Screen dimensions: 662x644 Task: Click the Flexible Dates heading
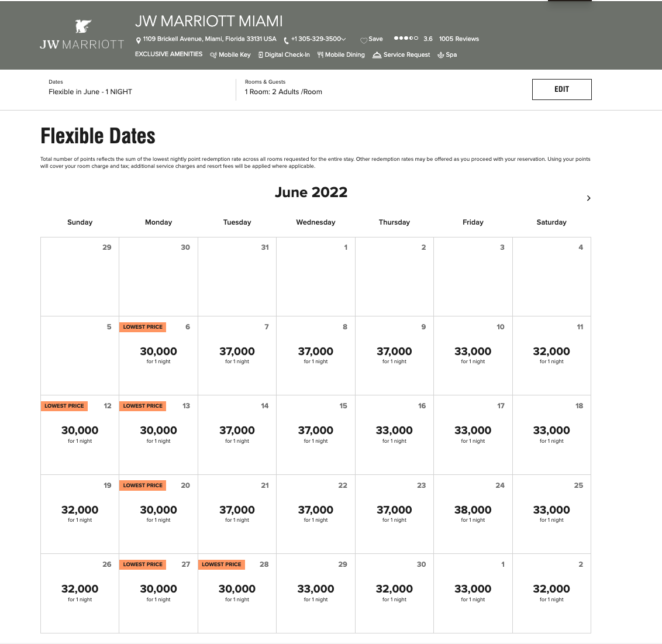click(x=98, y=136)
